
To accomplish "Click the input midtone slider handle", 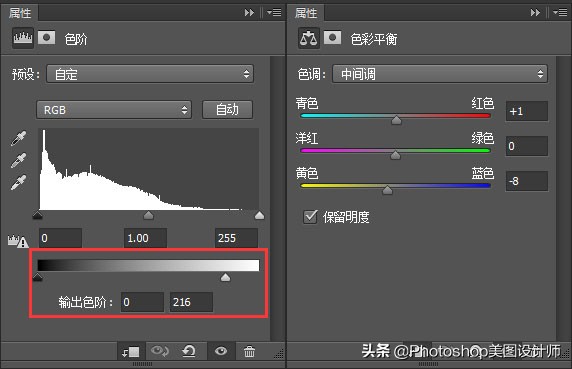I will pyautogui.click(x=148, y=215).
